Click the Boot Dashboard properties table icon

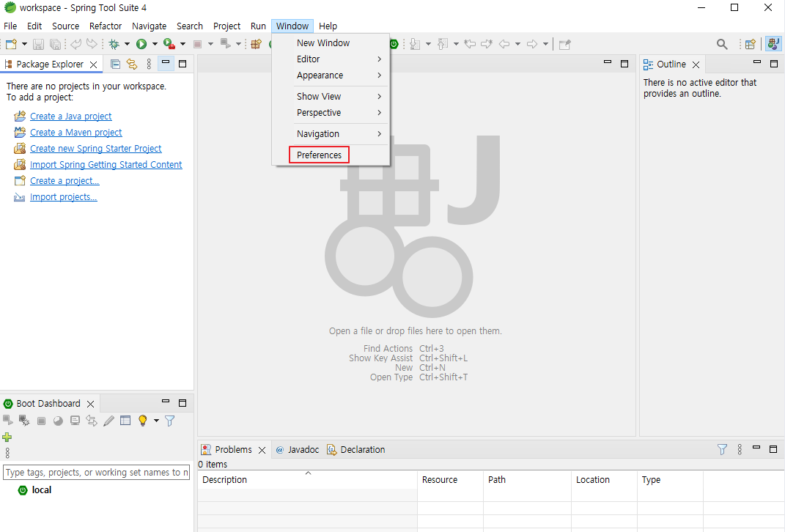click(125, 421)
